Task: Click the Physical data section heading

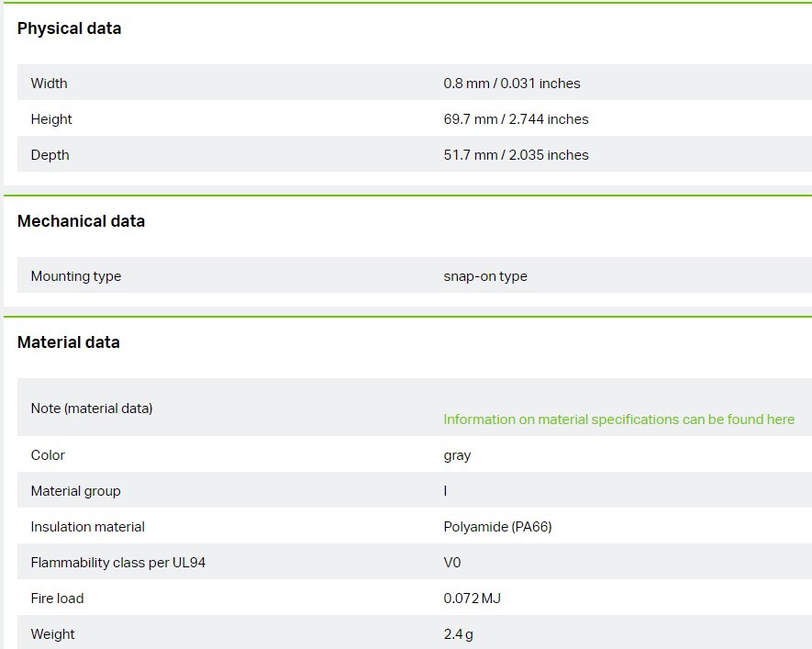Action: click(x=70, y=28)
